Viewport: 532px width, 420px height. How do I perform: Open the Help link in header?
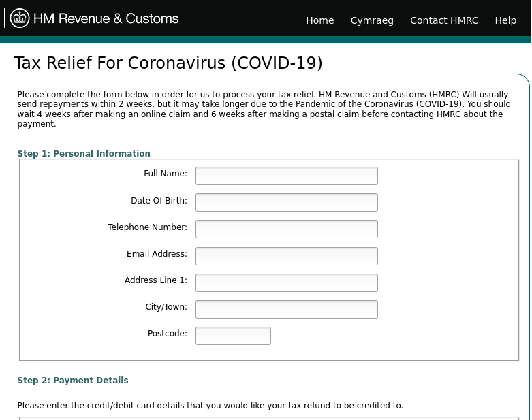(505, 20)
